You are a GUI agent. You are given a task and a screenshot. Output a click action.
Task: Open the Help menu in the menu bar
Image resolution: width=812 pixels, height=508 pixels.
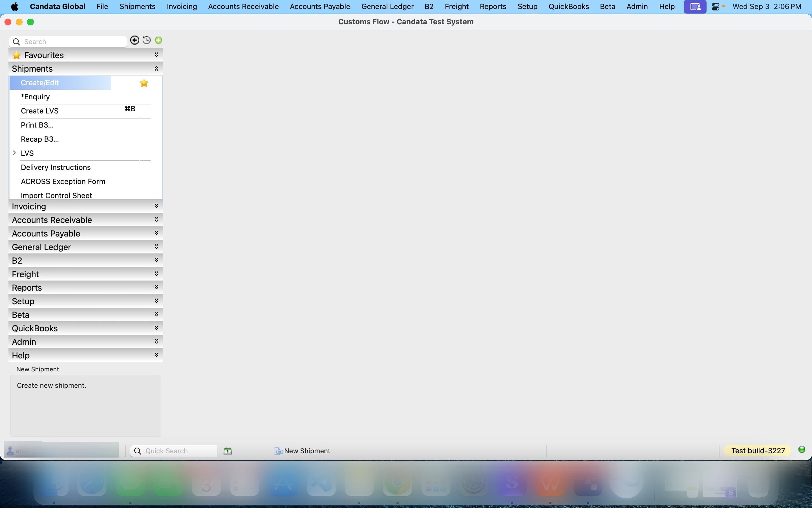point(667,7)
